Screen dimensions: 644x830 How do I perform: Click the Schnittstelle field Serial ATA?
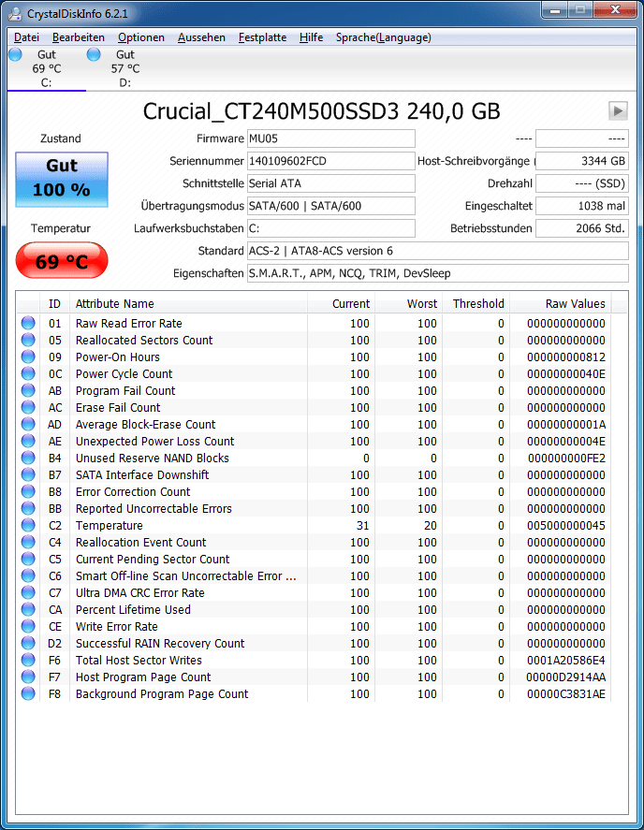pos(331,183)
